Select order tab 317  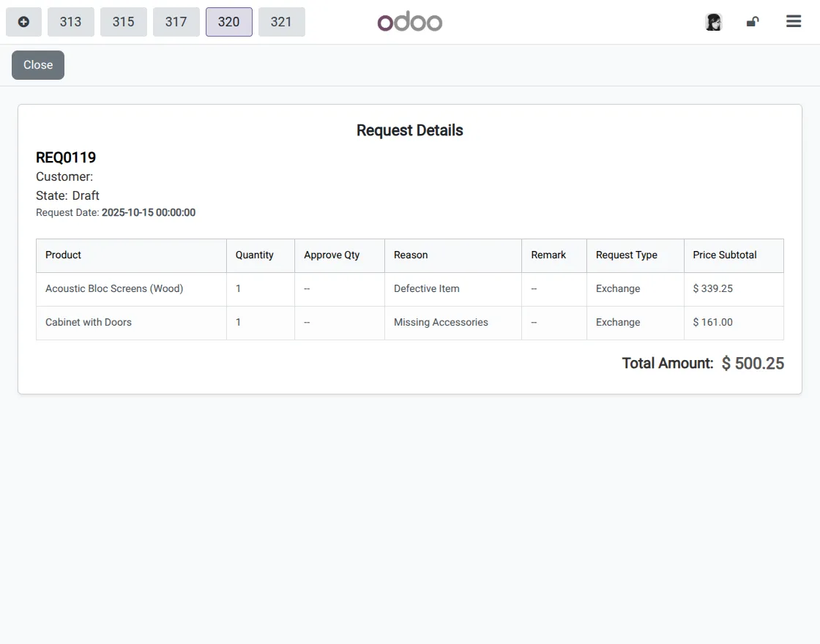[x=176, y=22]
